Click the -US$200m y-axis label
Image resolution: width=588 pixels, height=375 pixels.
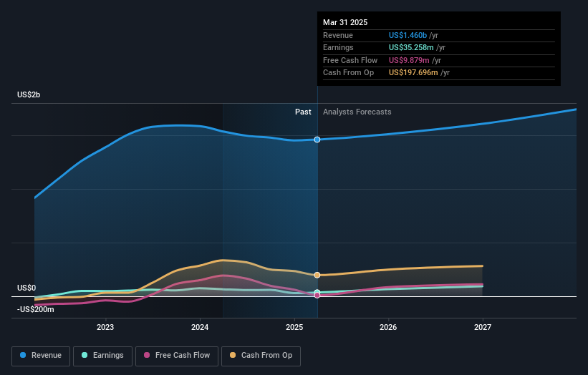coord(36,309)
